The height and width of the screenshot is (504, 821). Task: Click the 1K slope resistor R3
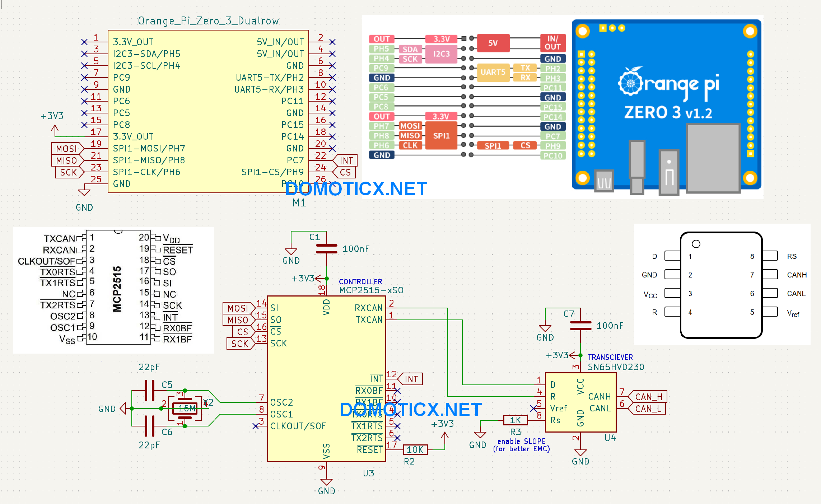(515, 420)
